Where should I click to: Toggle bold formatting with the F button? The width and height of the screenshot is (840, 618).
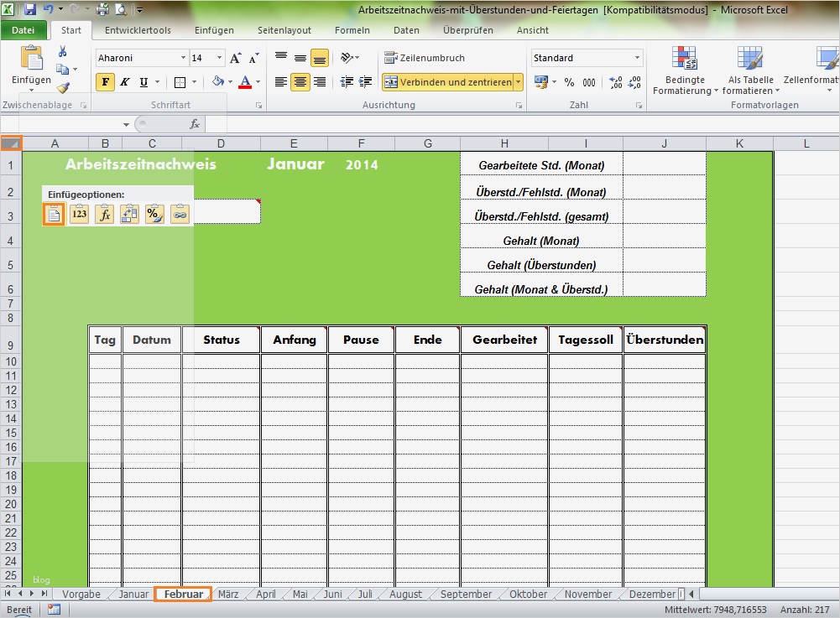[104, 83]
